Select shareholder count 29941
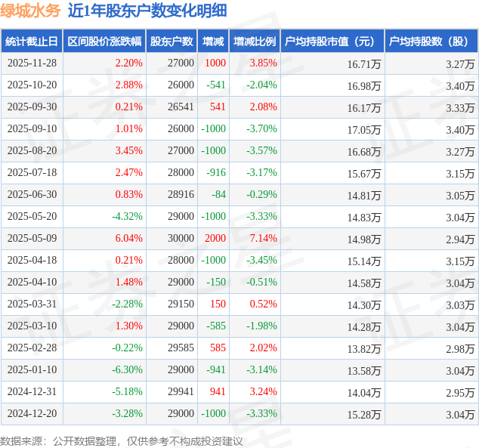479x448 pixels. (181, 391)
